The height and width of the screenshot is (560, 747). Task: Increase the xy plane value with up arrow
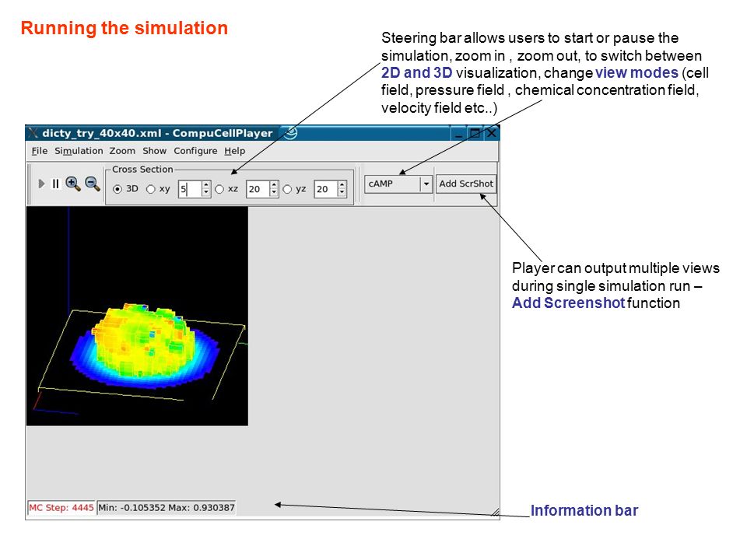click(x=205, y=185)
